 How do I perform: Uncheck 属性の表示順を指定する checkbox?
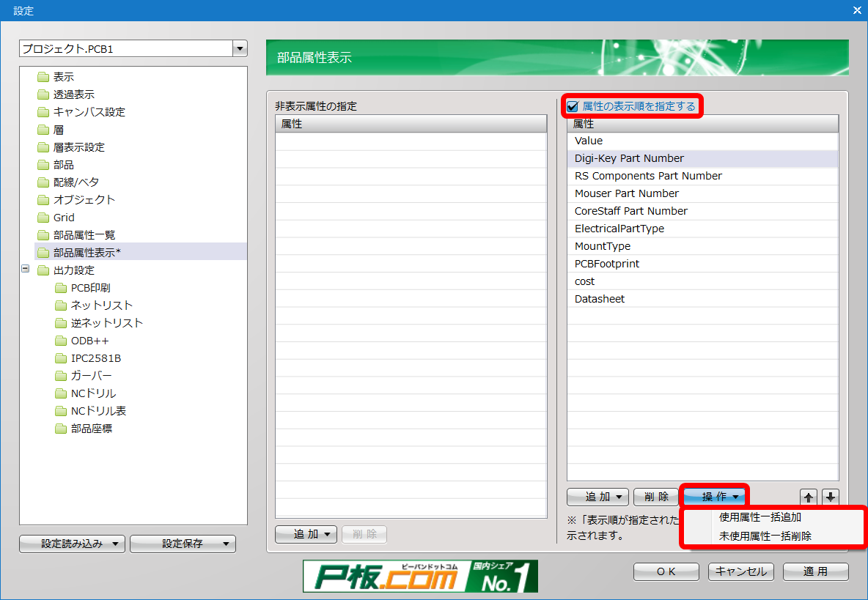coord(573,106)
